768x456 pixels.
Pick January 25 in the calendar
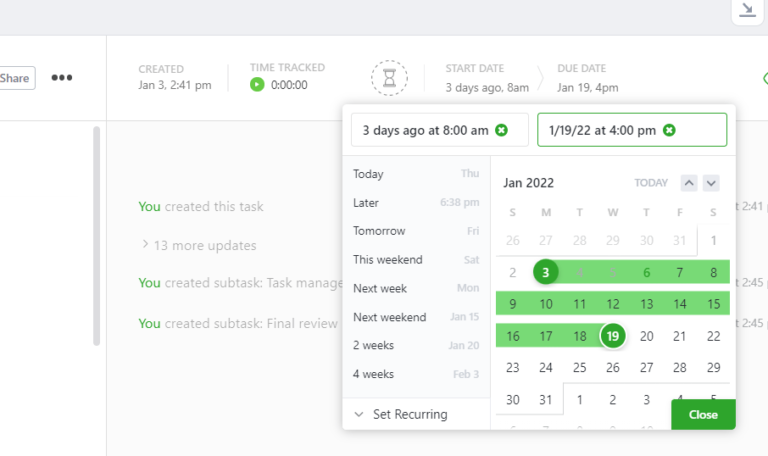(579, 367)
